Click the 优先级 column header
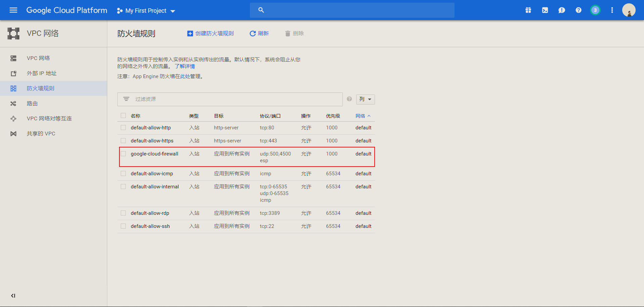Screen dimensions: 644x307 [333, 116]
